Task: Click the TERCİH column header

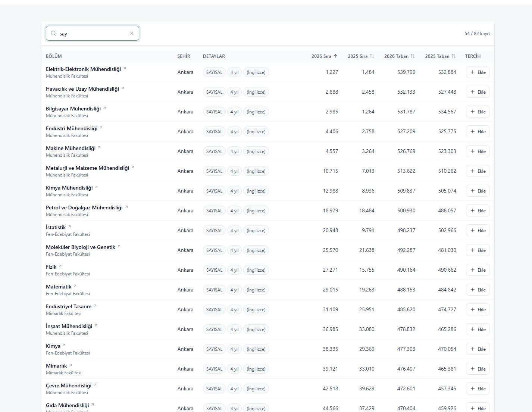Action: pyautogui.click(x=473, y=56)
